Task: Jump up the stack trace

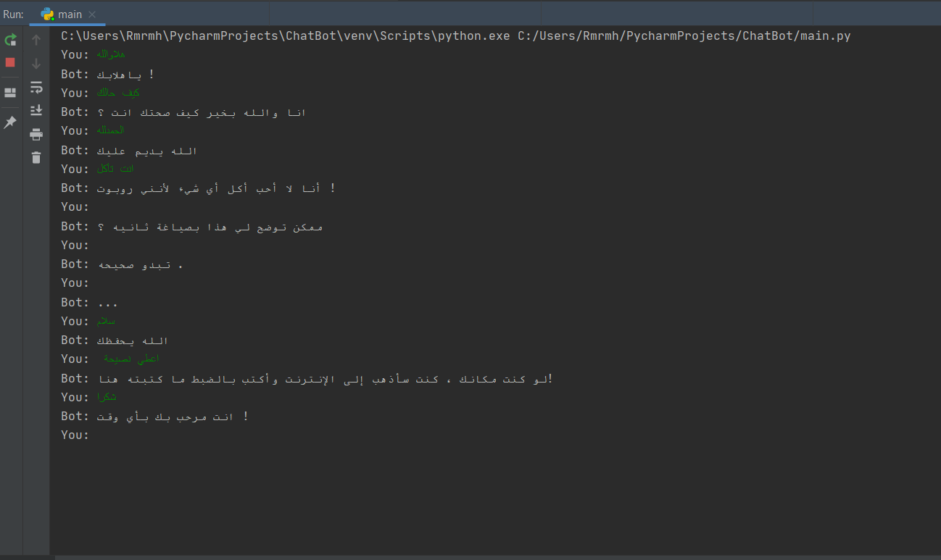Action: coord(36,39)
